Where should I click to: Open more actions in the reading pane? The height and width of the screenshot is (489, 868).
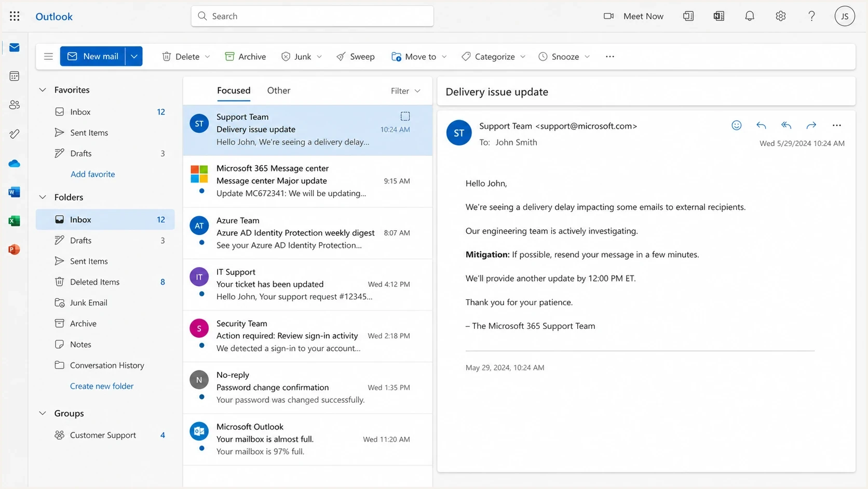point(836,125)
